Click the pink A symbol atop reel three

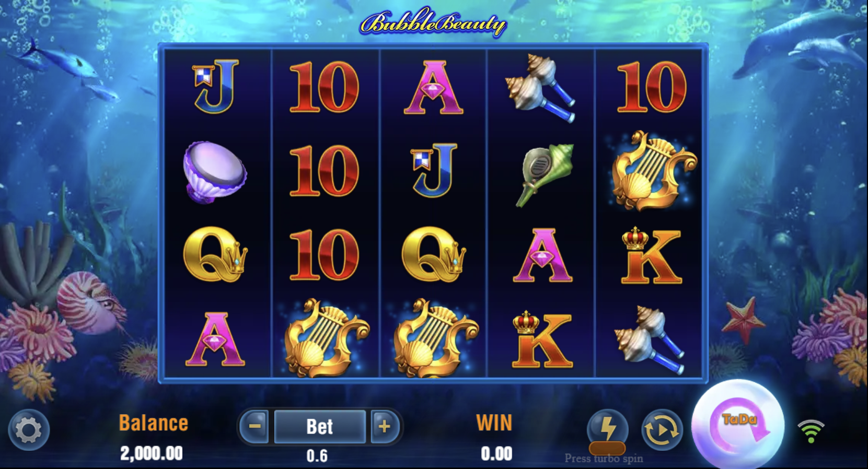click(x=433, y=87)
